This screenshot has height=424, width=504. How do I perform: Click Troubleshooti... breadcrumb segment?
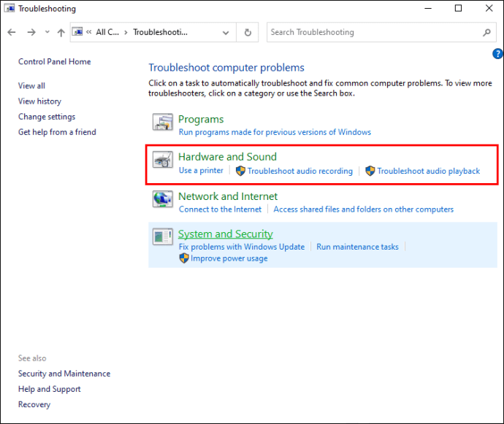pos(161,32)
